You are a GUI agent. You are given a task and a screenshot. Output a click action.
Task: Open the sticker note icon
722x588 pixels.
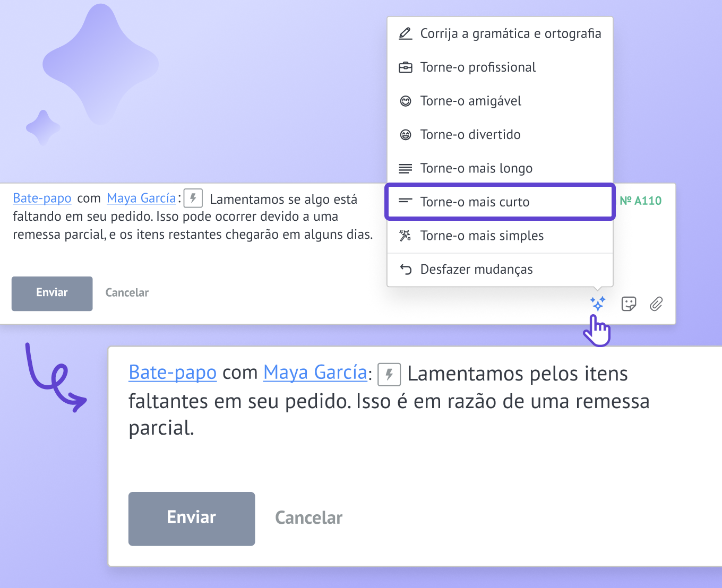pyautogui.click(x=629, y=304)
